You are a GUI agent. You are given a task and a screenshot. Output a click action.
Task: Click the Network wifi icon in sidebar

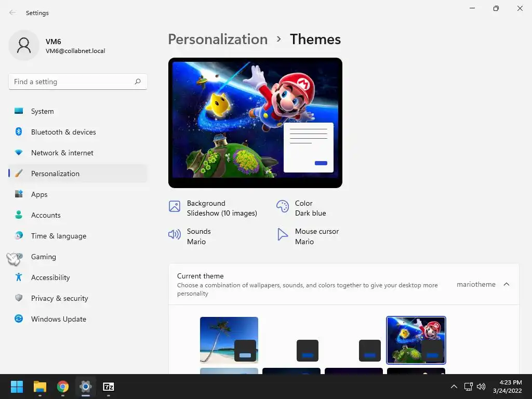coord(19,153)
